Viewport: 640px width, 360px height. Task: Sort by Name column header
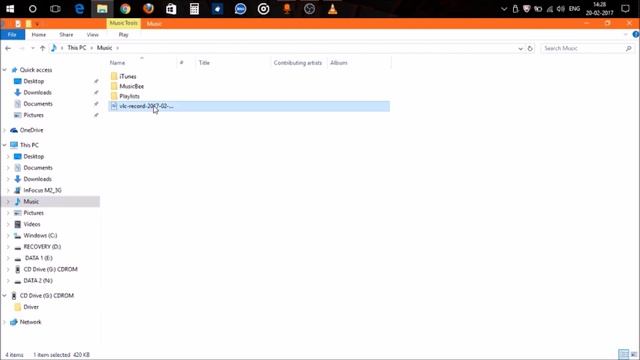point(117,63)
